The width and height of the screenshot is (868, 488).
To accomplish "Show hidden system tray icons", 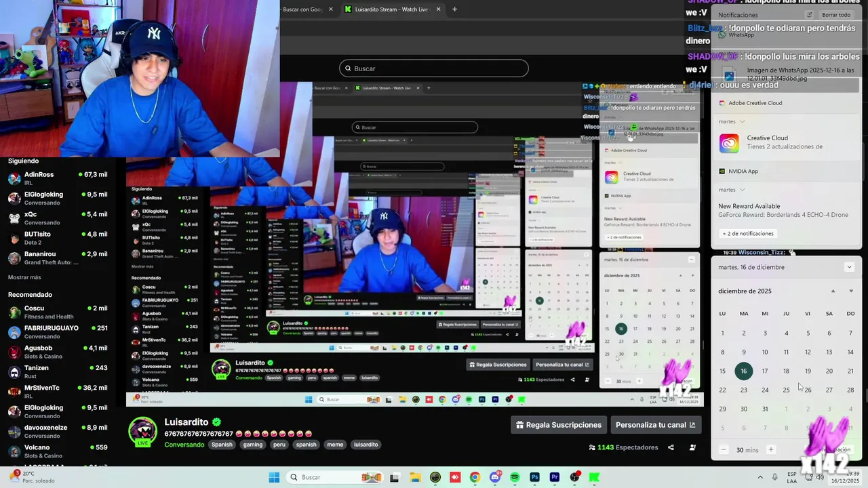I will [x=759, y=477].
